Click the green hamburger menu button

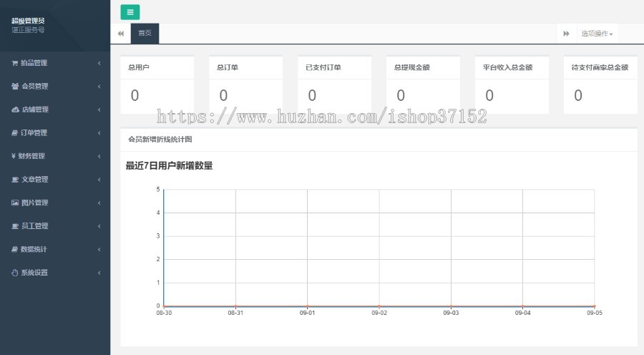(x=130, y=12)
